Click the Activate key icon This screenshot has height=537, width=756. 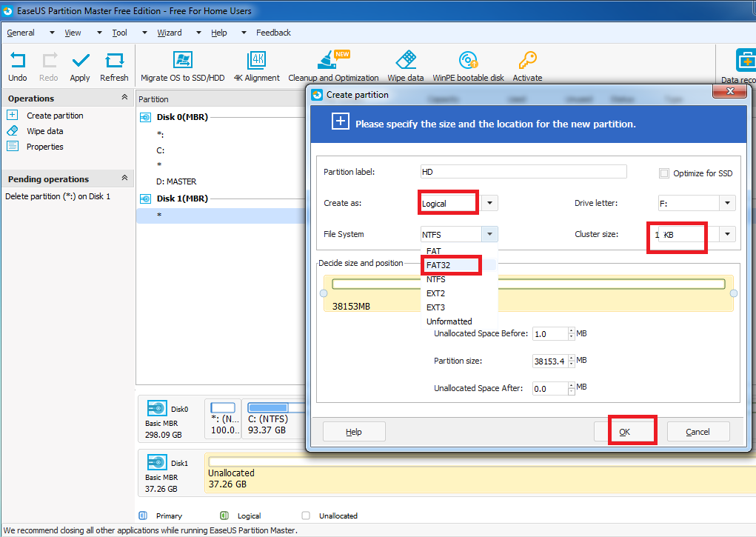527,60
